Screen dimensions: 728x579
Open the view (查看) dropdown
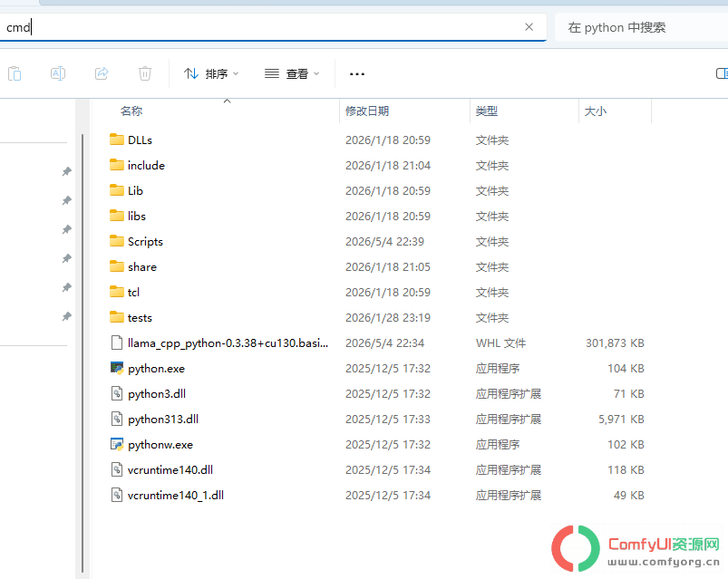pyautogui.click(x=292, y=73)
